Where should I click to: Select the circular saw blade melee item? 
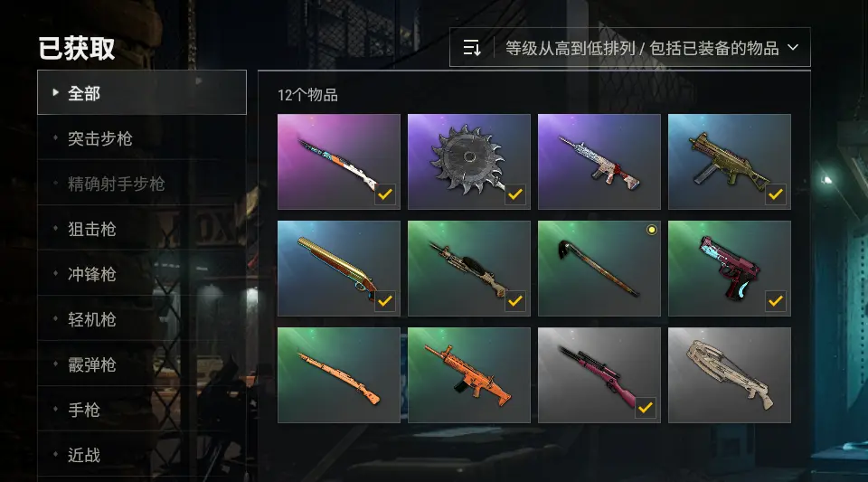pyautogui.click(x=469, y=162)
